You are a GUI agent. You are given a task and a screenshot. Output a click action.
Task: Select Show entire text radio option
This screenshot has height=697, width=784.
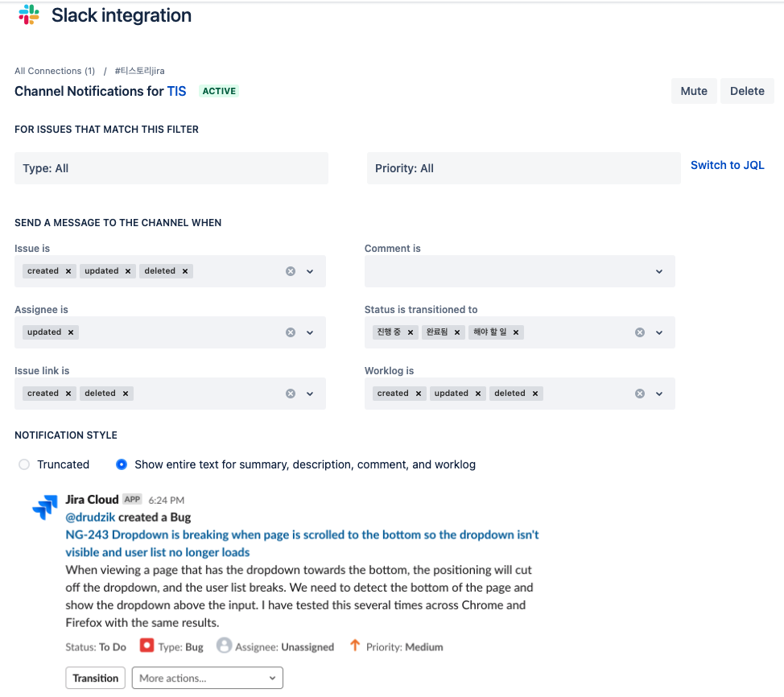[x=122, y=464]
